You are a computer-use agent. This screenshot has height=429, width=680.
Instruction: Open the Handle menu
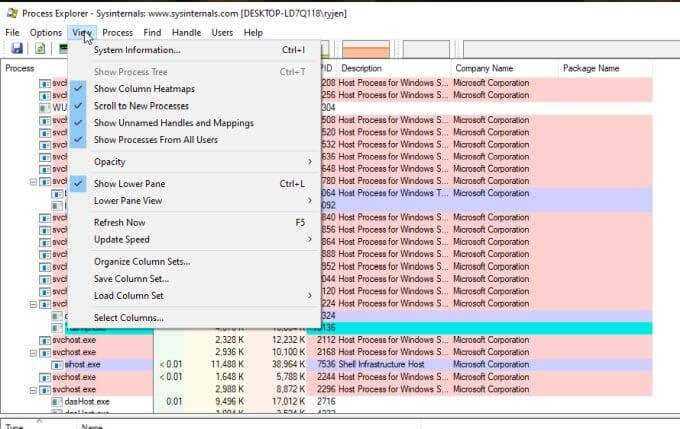click(x=186, y=33)
